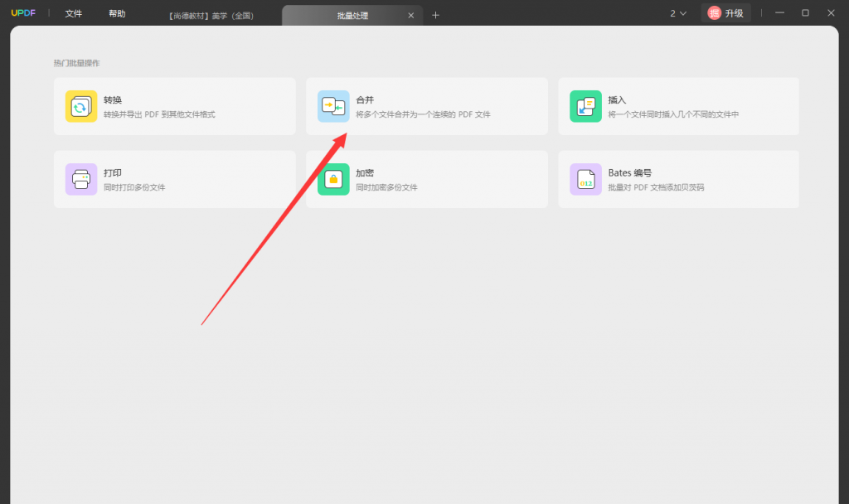This screenshot has width=849, height=504.
Task: Click the blue Merge (合并) icon
Action: click(x=333, y=106)
